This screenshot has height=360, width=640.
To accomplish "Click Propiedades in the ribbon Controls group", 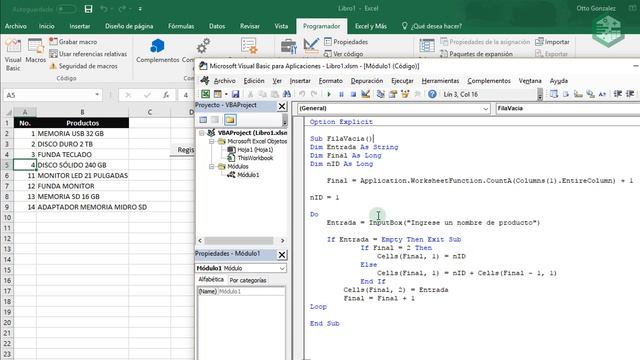I will tap(346, 42).
